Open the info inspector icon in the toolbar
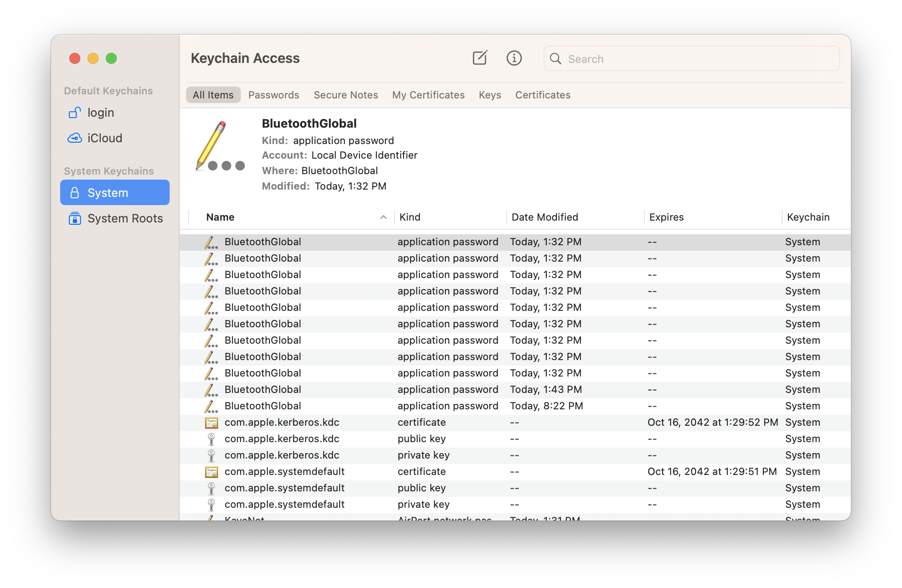 click(514, 58)
